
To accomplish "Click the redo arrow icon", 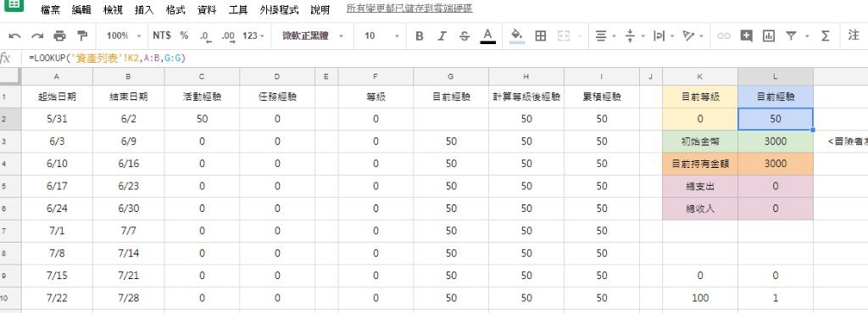I will pyautogui.click(x=37, y=36).
